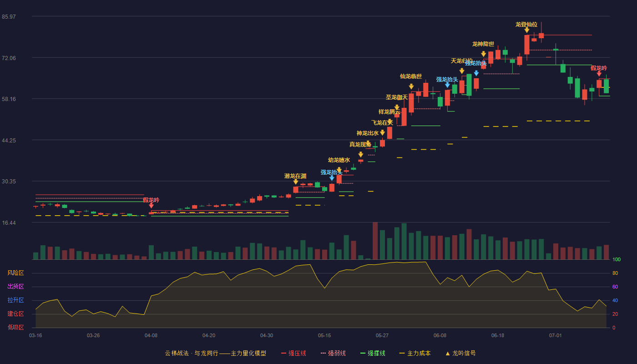Click the 04-08 date axis label

click(x=151, y=335)
